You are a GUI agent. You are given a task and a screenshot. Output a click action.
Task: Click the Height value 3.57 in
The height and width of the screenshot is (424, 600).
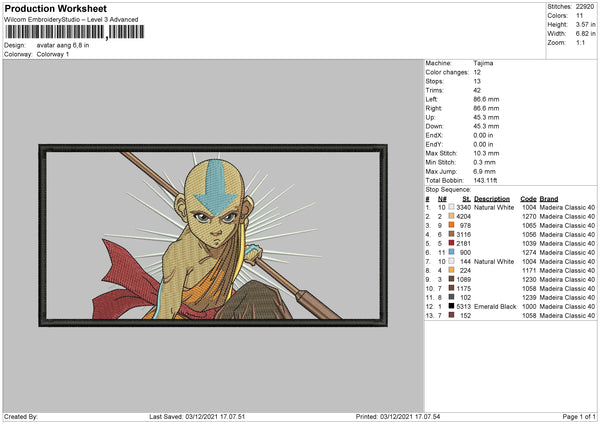tap(585, 24)
